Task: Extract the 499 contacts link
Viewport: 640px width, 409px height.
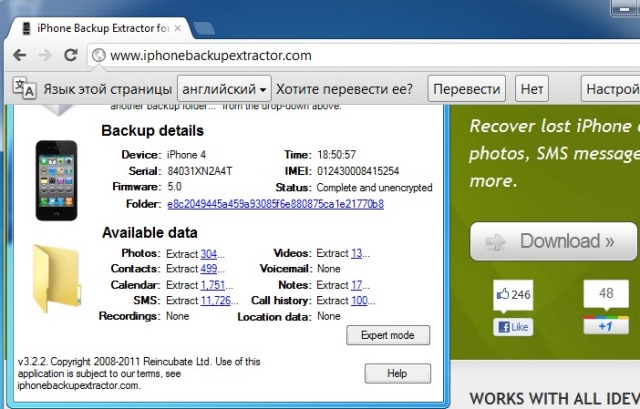Action: (209, 269)
